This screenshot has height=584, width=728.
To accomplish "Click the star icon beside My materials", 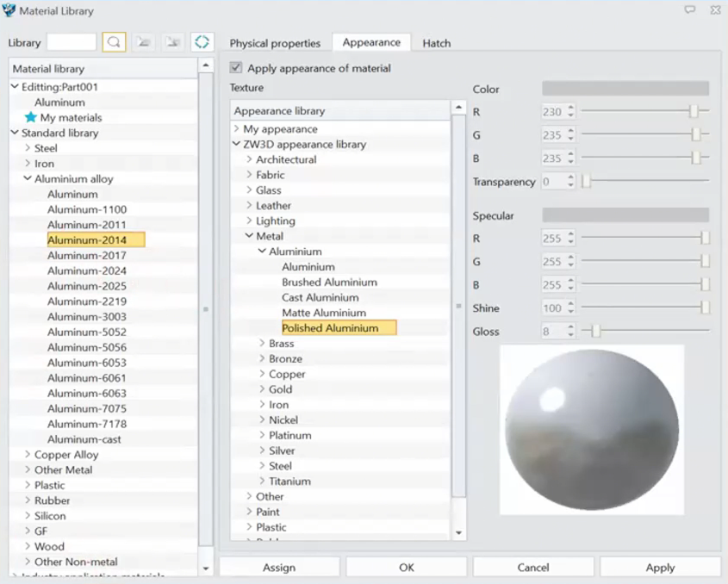I will point(30,117).
